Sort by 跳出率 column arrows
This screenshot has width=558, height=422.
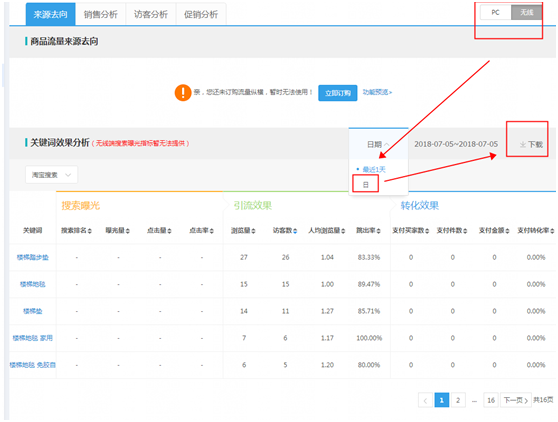coord(379,231)
